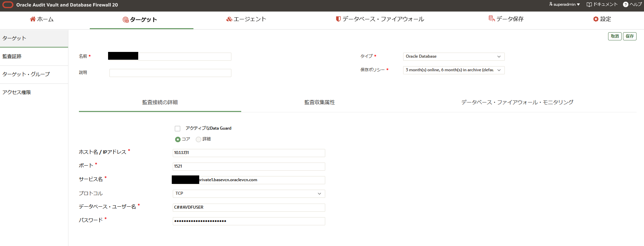Image resolution: width=644 pixels, height=246 pixels.
Task: Open the プロトコル TCP dropdown
Action: pyautogui.click(x=249, y=194)
